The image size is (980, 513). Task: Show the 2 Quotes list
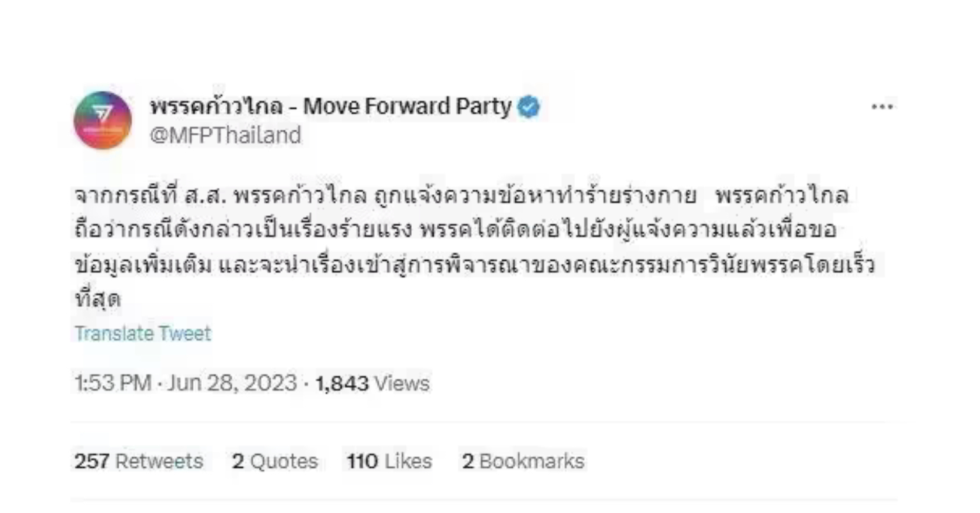(275, 461)
